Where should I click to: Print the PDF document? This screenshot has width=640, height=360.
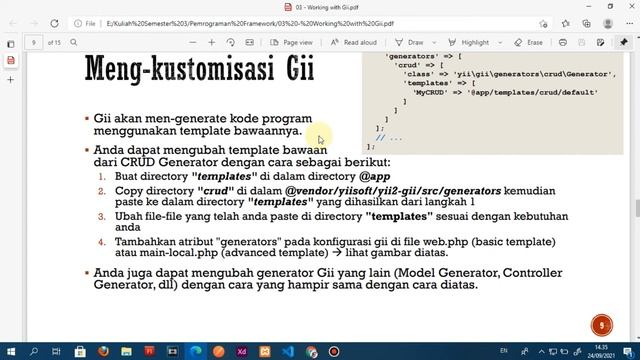pos(563,42)
